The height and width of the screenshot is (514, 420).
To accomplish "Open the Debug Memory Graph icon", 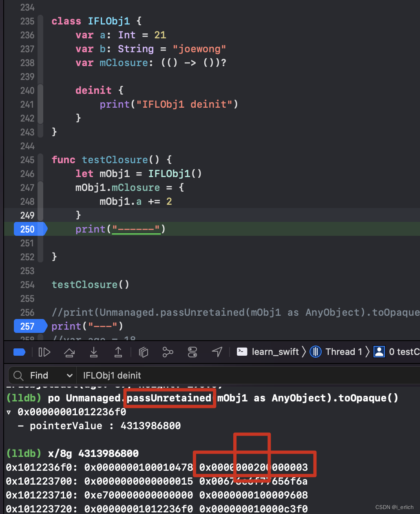I will (168, 352).
